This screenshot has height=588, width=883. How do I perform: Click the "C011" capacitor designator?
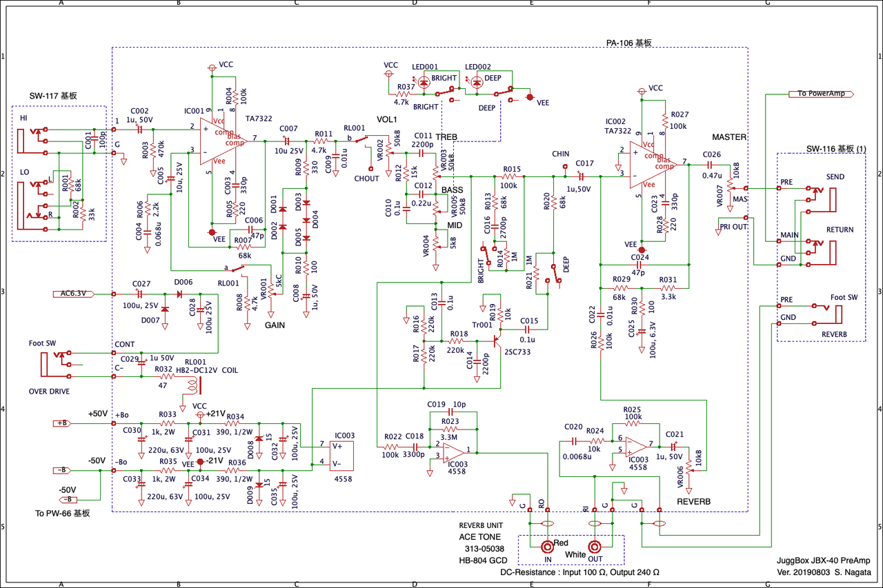424,136
